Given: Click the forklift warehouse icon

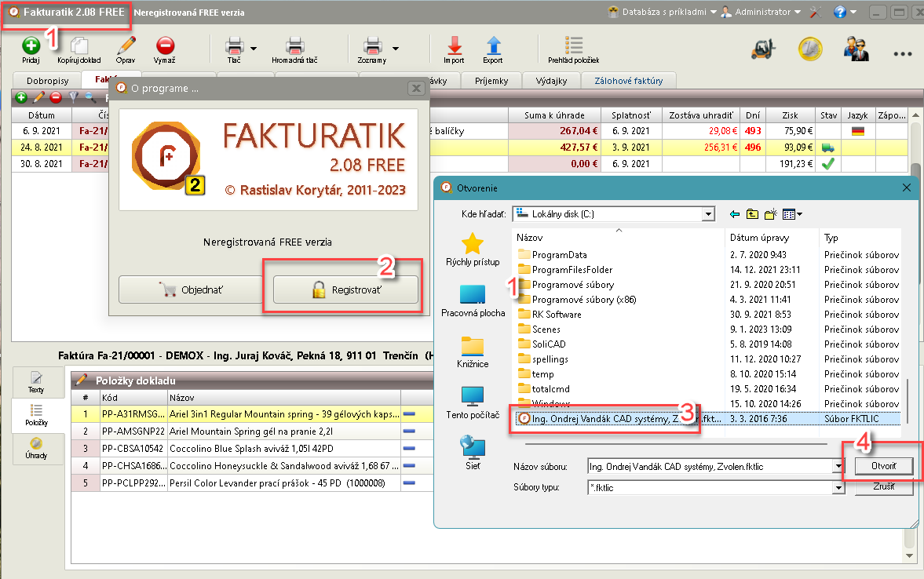Looking at the screenshot, I should point(763,49).
